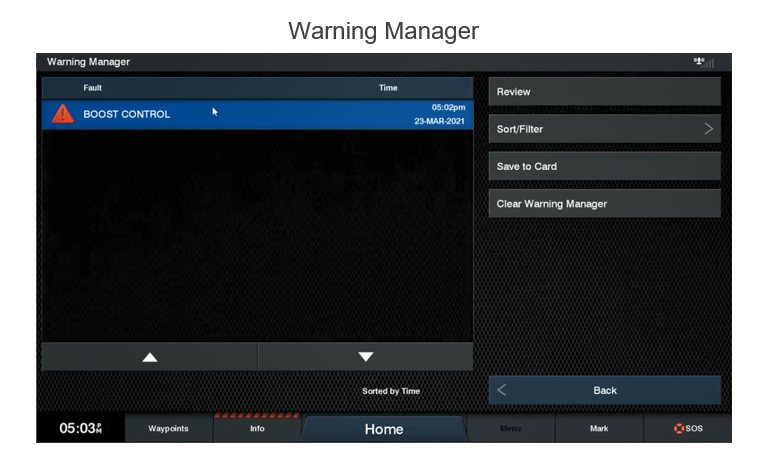Click the Warning Manager title bar text
772x460 pixels.
pyautogui.click(x=89, y=62)
